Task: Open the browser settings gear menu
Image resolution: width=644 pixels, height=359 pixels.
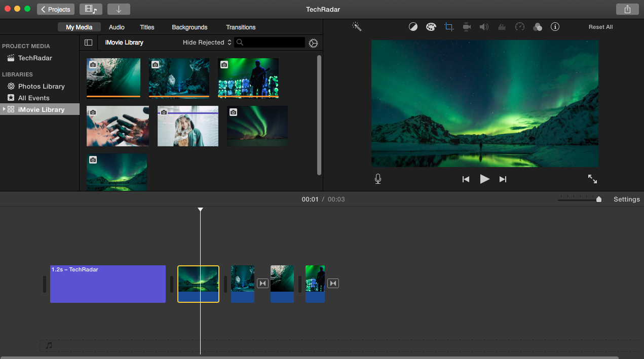Action: coord(313,43)
